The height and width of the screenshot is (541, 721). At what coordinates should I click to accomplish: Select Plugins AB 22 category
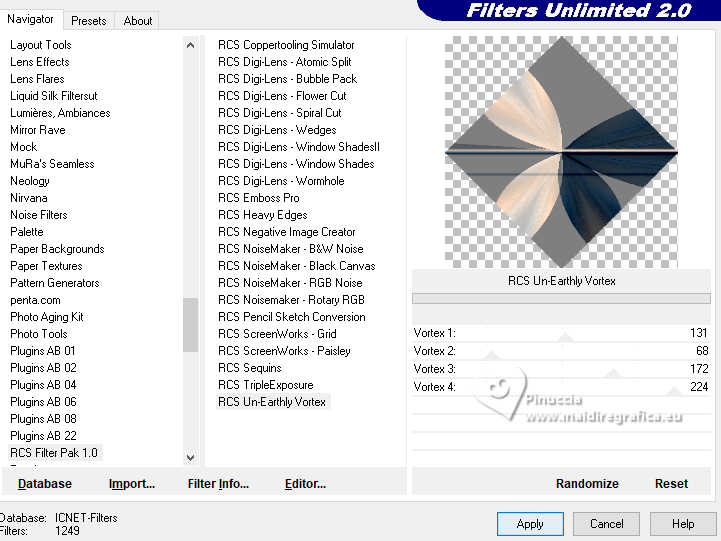click(x=43, y=436)
